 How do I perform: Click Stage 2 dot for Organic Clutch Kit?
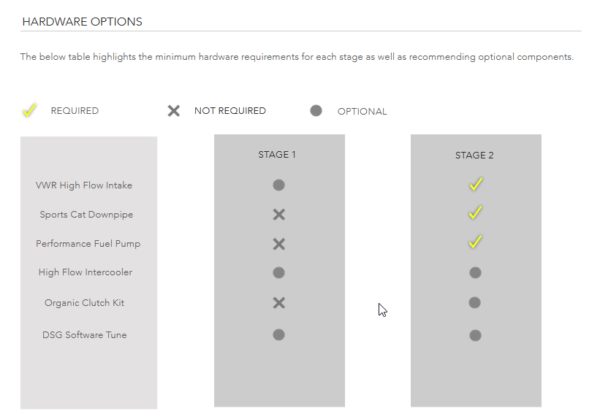point(474,303)
